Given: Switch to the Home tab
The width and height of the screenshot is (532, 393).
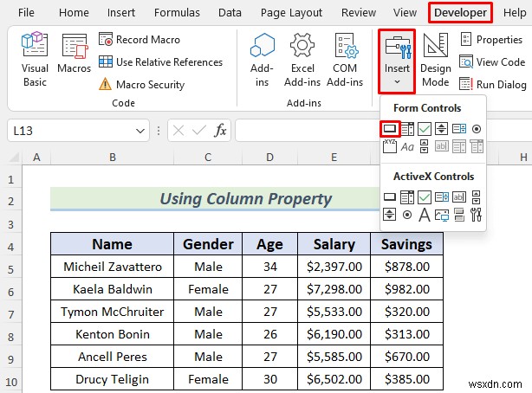Looking at the screenshot, I should [74, 12].
